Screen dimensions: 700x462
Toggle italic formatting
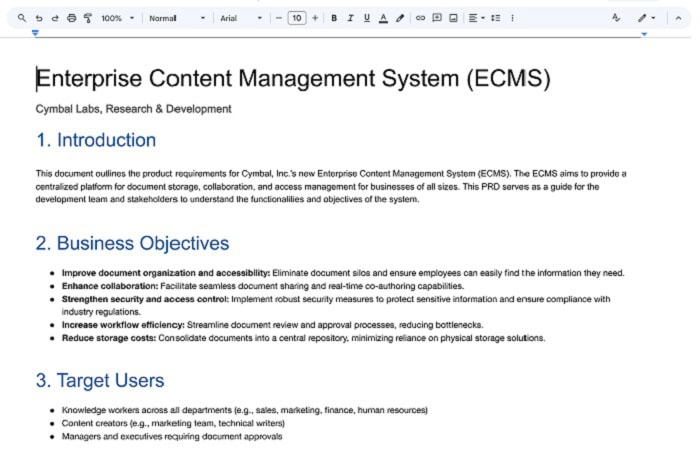point(350,18)
